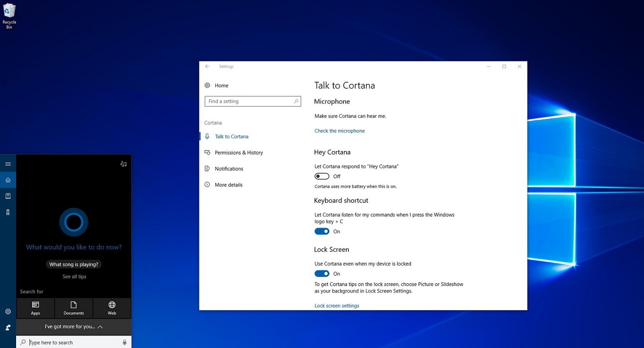Open the Recycle Bin desktop icon
The image size is (644, 348).
pos(9,16)
